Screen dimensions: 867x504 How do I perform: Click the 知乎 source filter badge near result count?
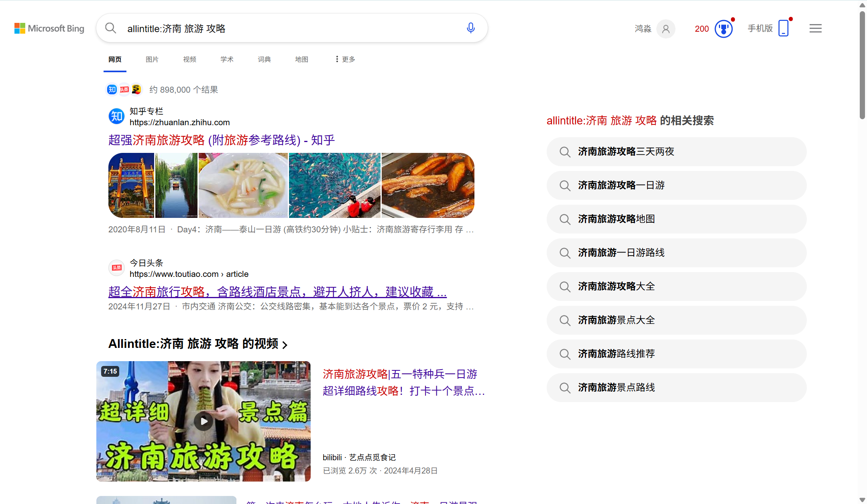coord(112,89)
